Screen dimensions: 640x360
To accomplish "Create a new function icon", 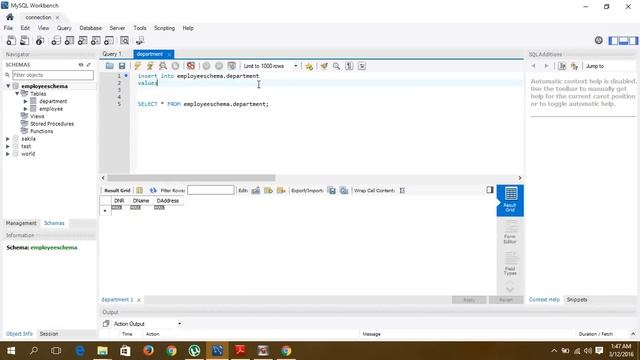I will (109, 40).
